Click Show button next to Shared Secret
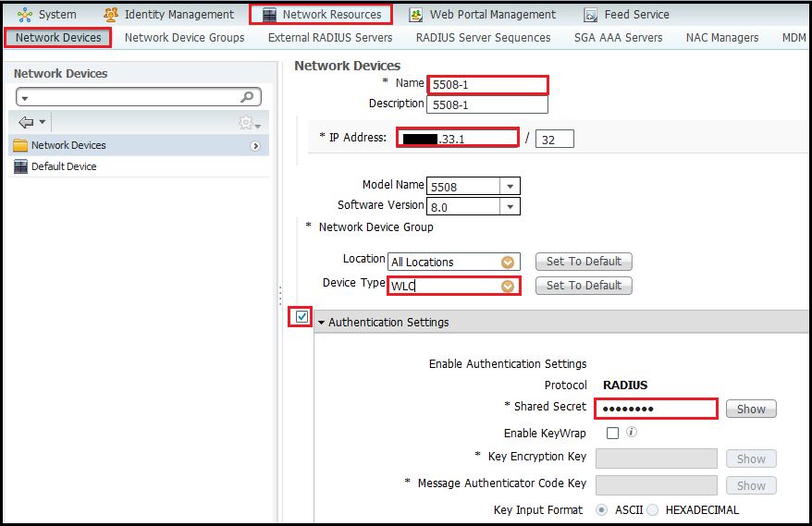 click(x=751, y=409)
